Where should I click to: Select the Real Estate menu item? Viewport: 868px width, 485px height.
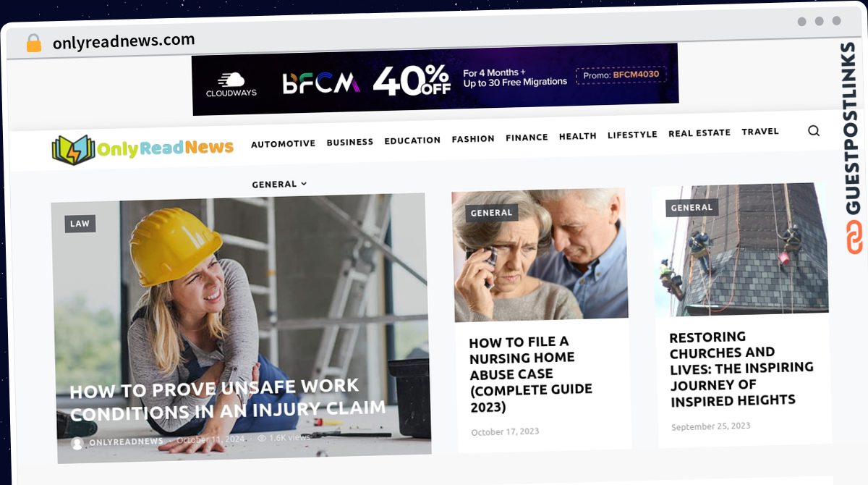[x=699, y=133]
